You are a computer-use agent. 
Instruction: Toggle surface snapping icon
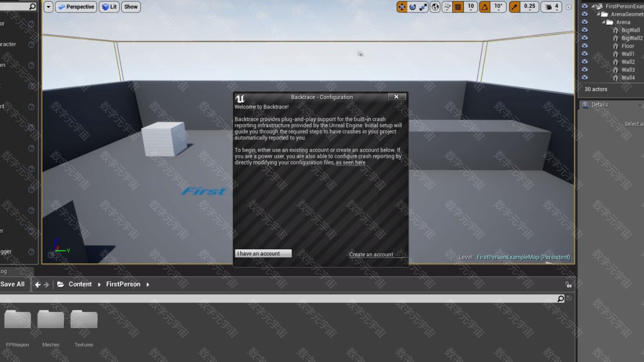pos(447,7)
